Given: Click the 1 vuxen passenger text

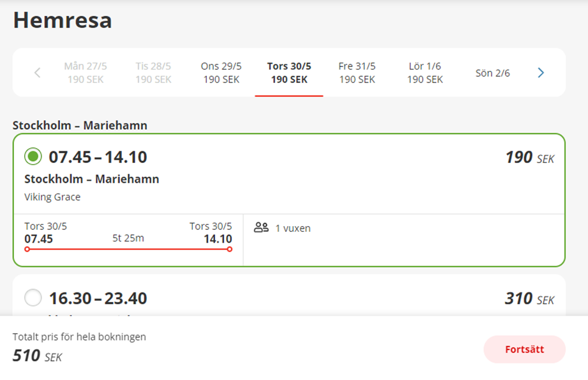Looking at the screenshot, I should (292, 228).
